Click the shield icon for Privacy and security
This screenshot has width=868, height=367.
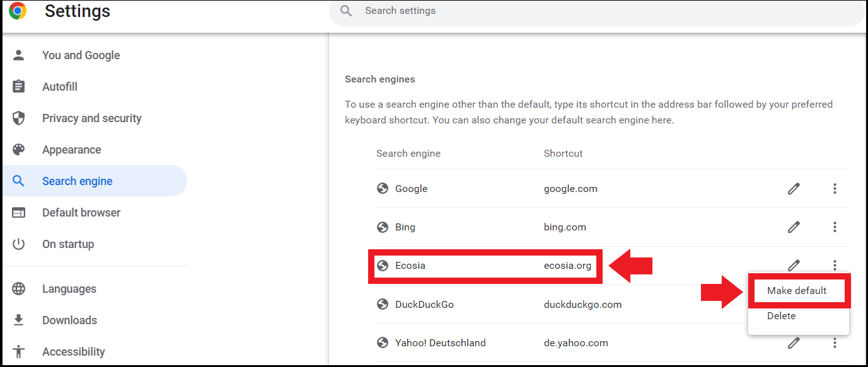19,118
